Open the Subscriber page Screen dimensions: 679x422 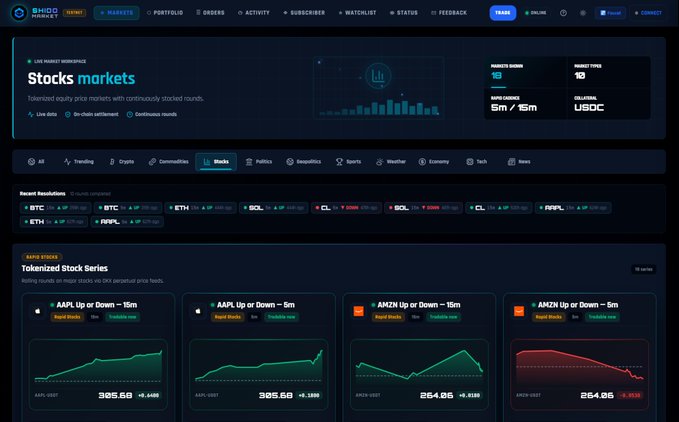click(x=304, y=13)
